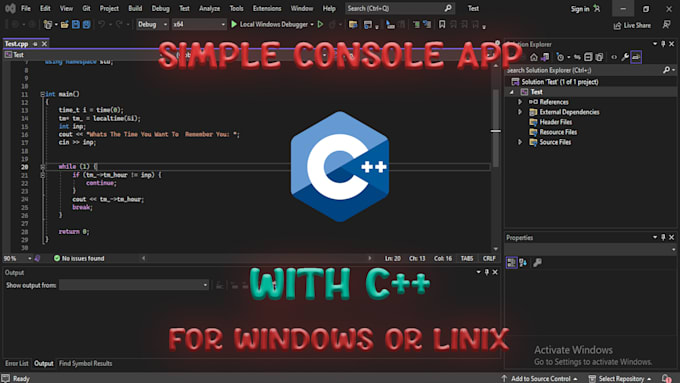
Task: Open the Analyze menu
Action: (209, 8)
